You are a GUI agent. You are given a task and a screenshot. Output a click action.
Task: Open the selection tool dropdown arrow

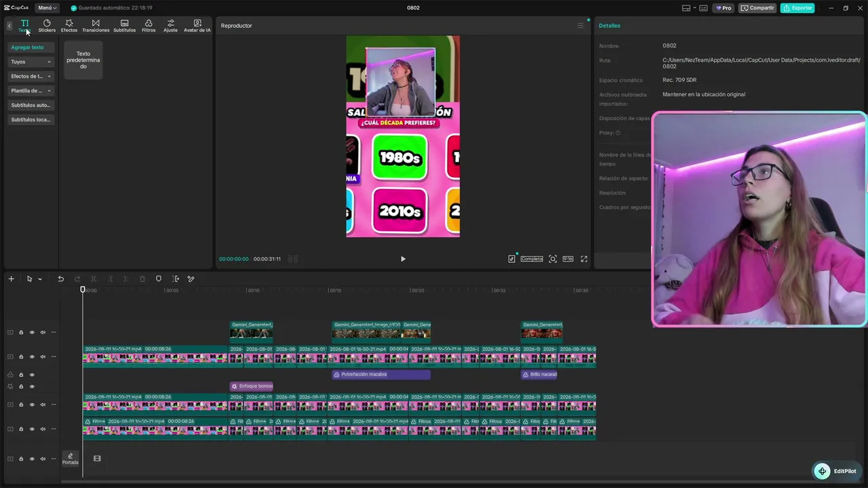(40, 279)
